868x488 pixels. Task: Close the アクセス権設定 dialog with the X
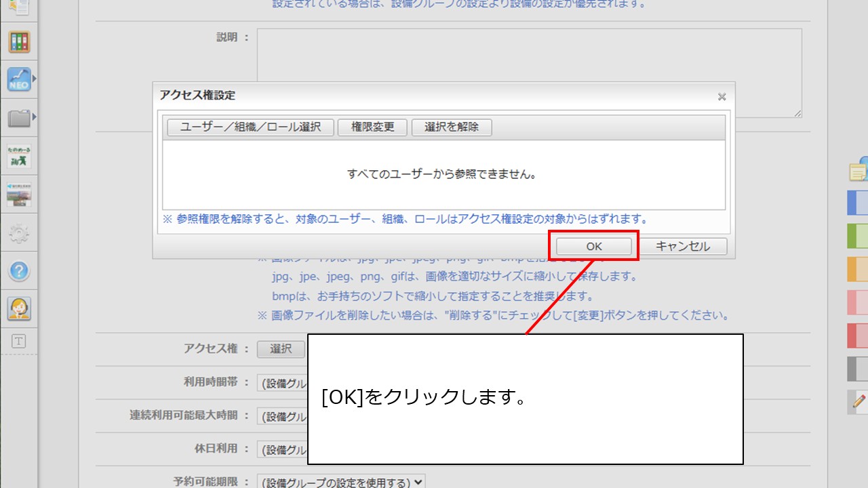pos(722,97)
